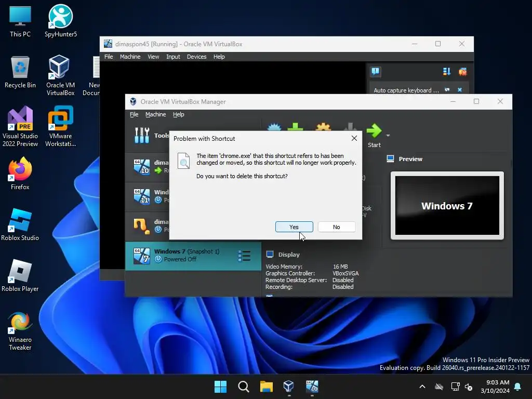
Task: Close the Problem with Shortcut dialog
Action: (354, 138)
